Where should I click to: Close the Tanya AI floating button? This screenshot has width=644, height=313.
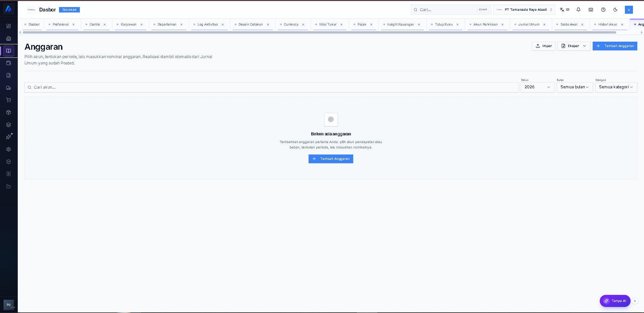(635, 301)
